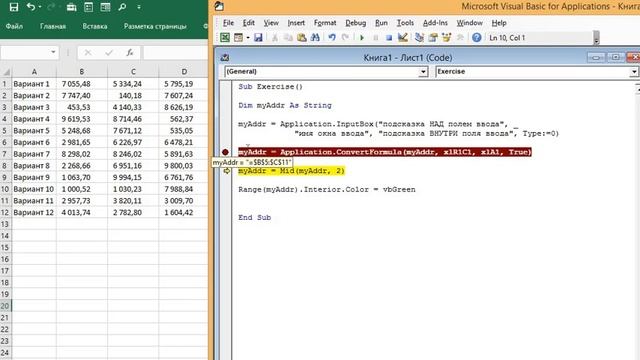The height and width of the screenshot is (360, 640).
Task: Click the Paste icon in VBA toolbar
Action: 302,38
